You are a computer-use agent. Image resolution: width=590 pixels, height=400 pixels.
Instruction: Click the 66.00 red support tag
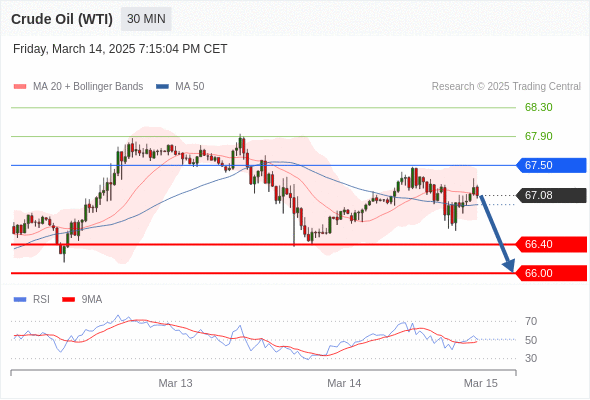coord(552,273)
